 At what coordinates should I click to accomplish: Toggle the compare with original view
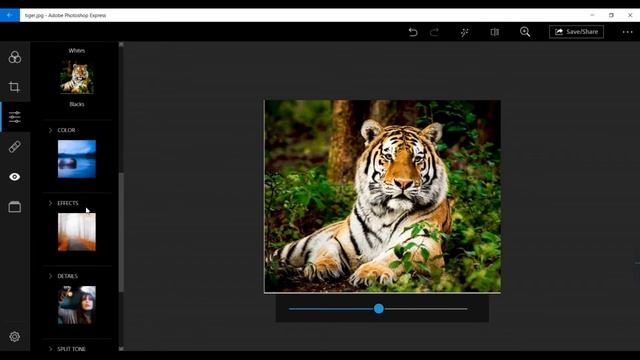[495, 32]
